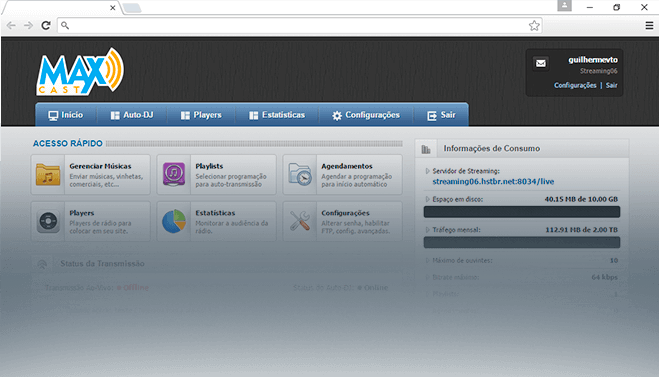
Task: Open Estatísticas quick access card title
Action: click(x=215, y=213)
